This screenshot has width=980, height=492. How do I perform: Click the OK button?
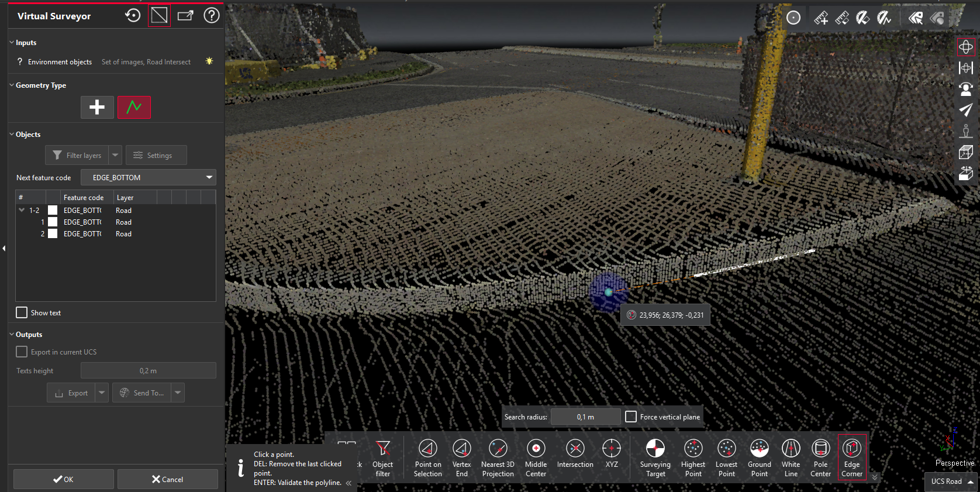coord(63,479)
